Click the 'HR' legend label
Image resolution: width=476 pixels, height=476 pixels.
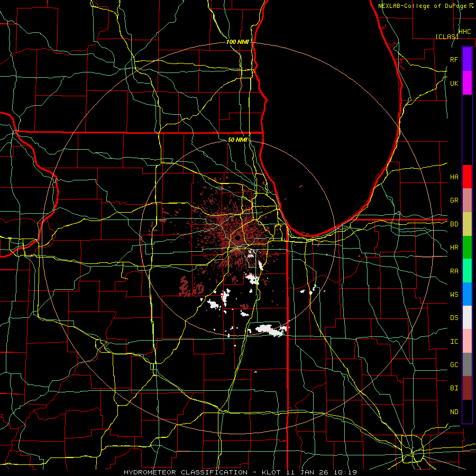pos(454,248)
